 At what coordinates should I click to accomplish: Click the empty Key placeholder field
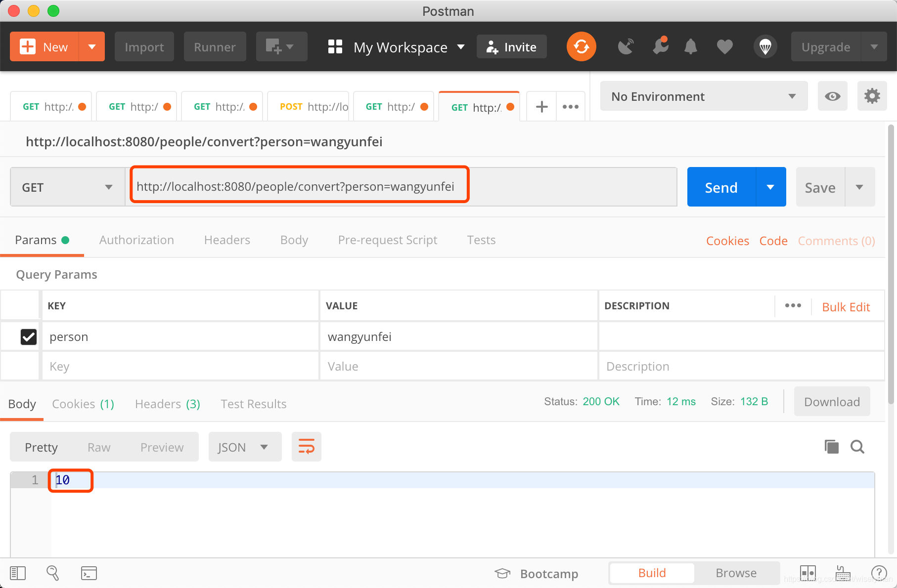180,366
